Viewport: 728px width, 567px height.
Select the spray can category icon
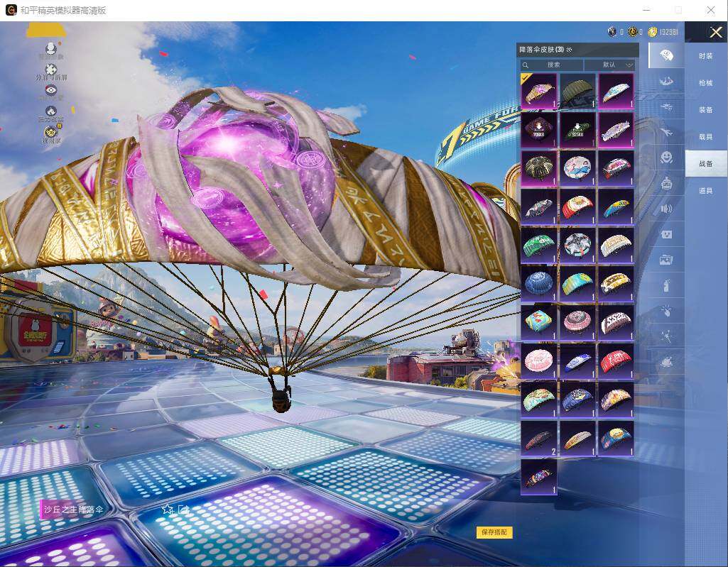tap(666, 285)
